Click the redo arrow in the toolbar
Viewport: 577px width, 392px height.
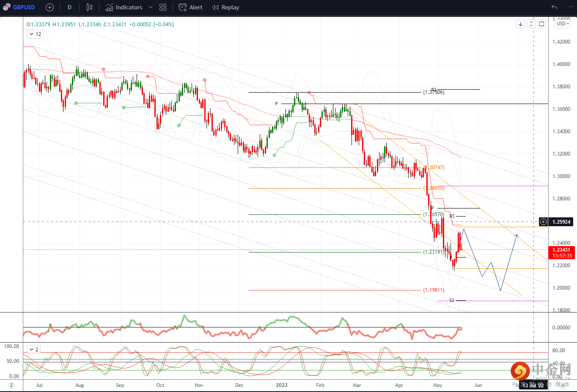pos(570,7)
